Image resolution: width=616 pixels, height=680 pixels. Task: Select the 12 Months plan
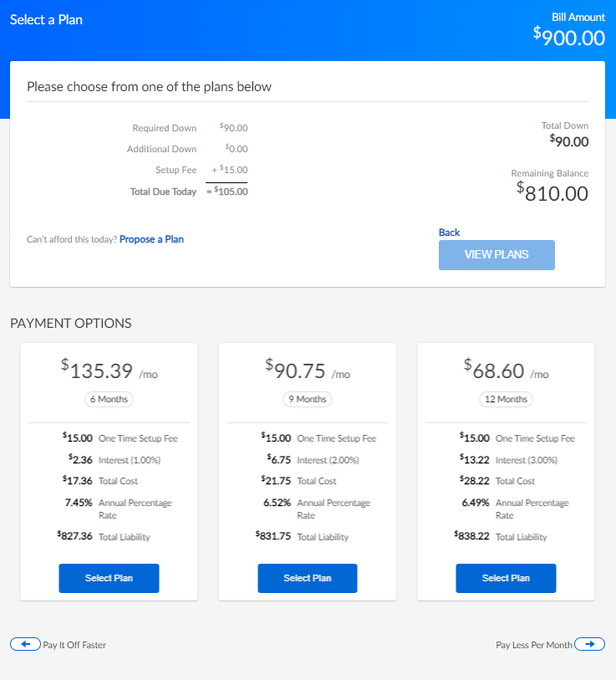click(506, 578)
